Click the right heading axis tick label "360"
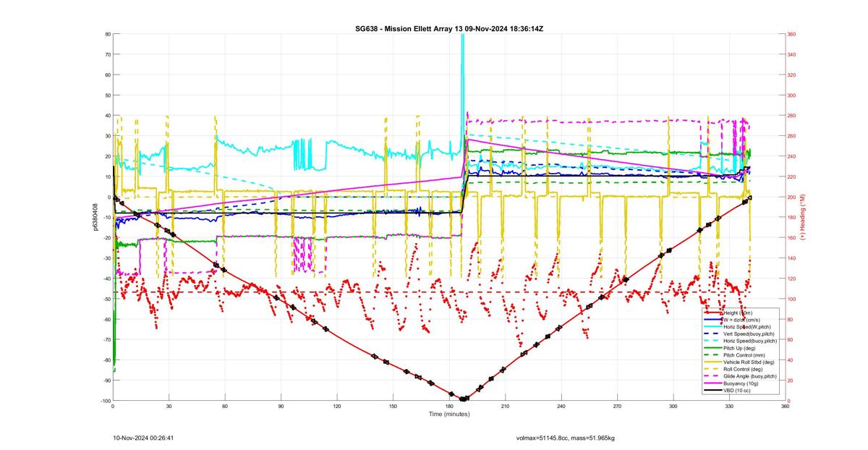868x450 pixels. (x=792, y=34)
